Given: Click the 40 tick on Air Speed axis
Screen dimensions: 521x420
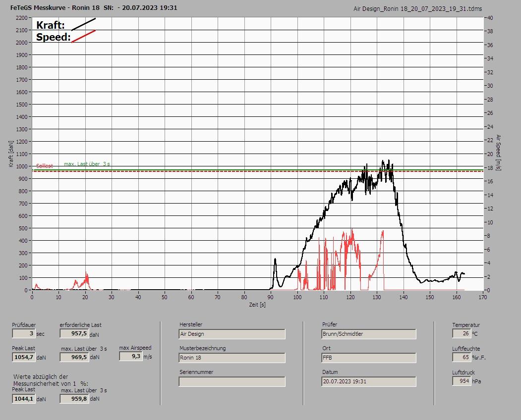Looking at the screenshot, I should pyautogui.click(x=490, y=18).
